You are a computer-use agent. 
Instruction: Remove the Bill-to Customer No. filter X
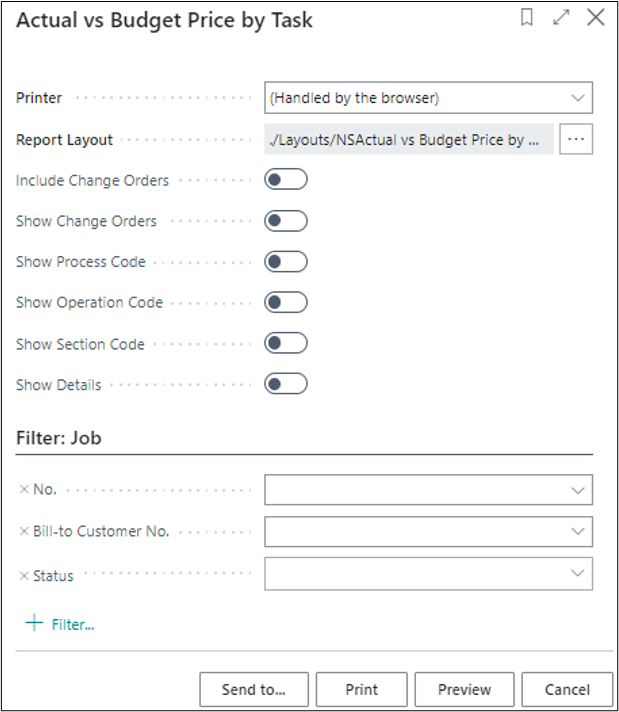pos(24,531)
